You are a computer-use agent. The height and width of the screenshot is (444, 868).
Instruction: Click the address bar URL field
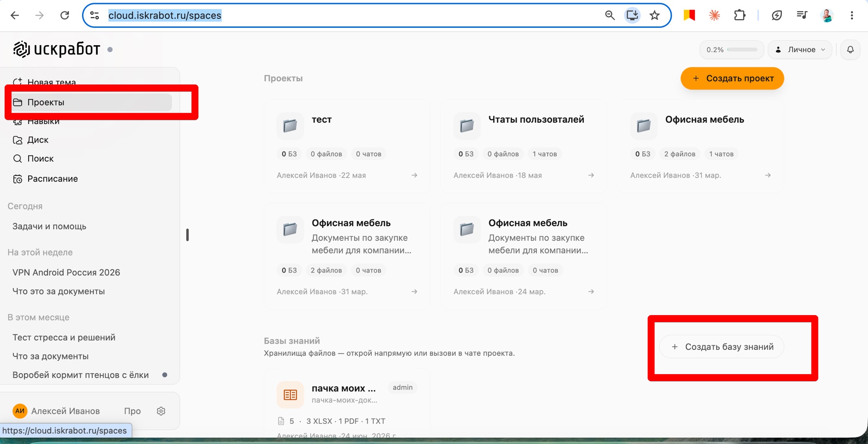click(x=347, y=16)
